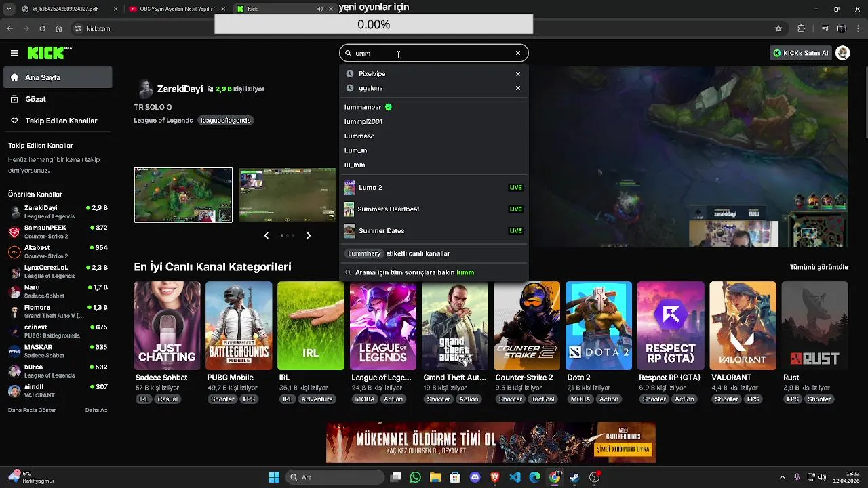Open Lumminary tagged live channels
868x488 pixels.
[x=434, y=253]
